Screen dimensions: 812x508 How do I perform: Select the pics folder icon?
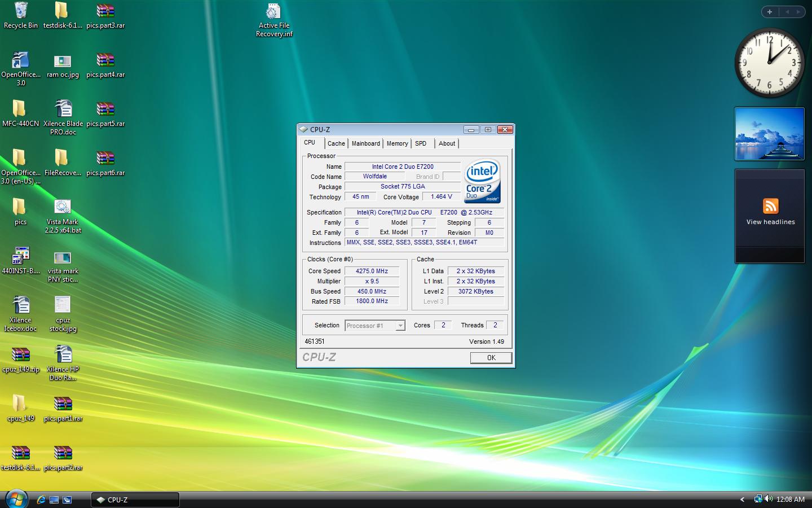coord(20,212)
